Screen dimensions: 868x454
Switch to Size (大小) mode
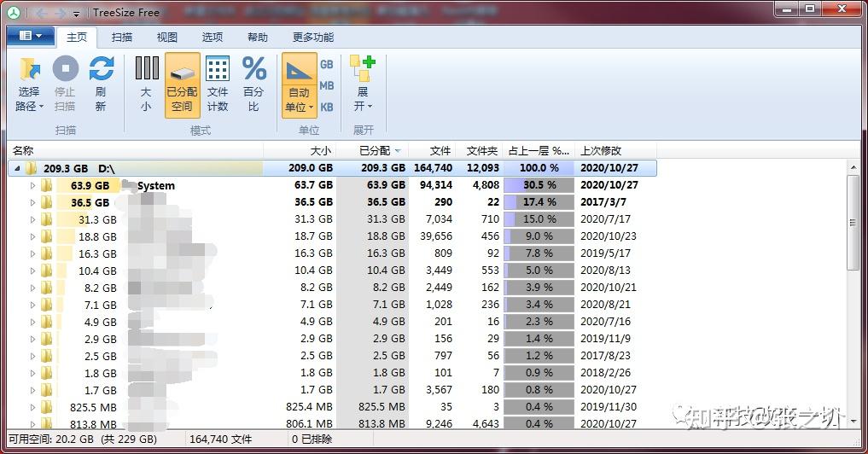click(x=146, y=84)
